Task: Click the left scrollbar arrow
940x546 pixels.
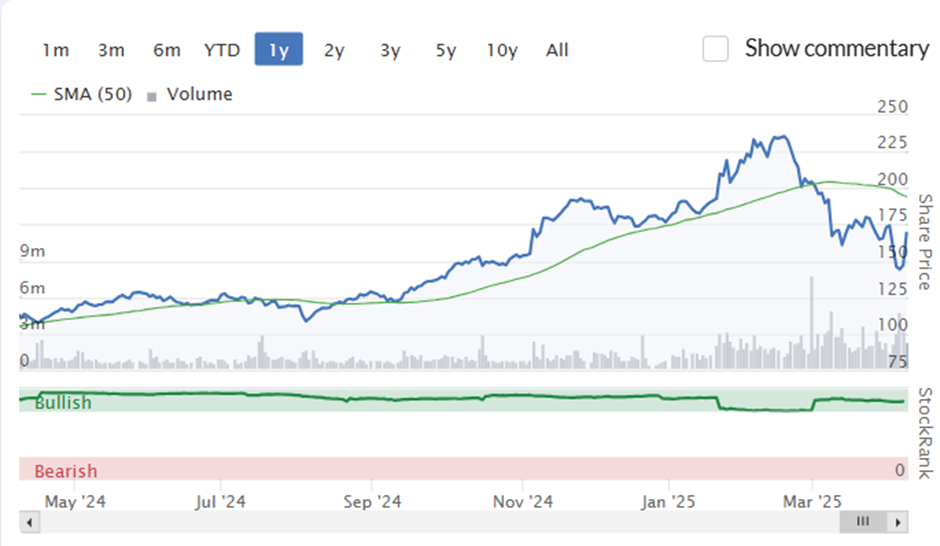Action: 29,522
